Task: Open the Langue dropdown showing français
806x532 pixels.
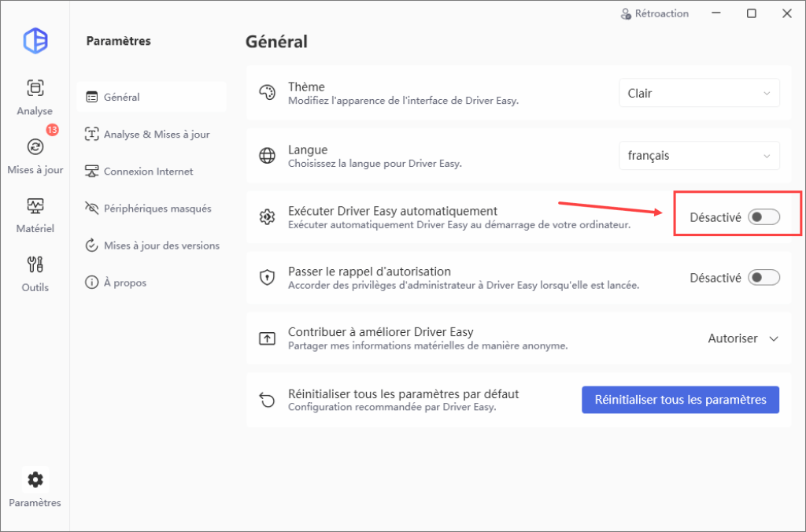Action: coord(699,155)
